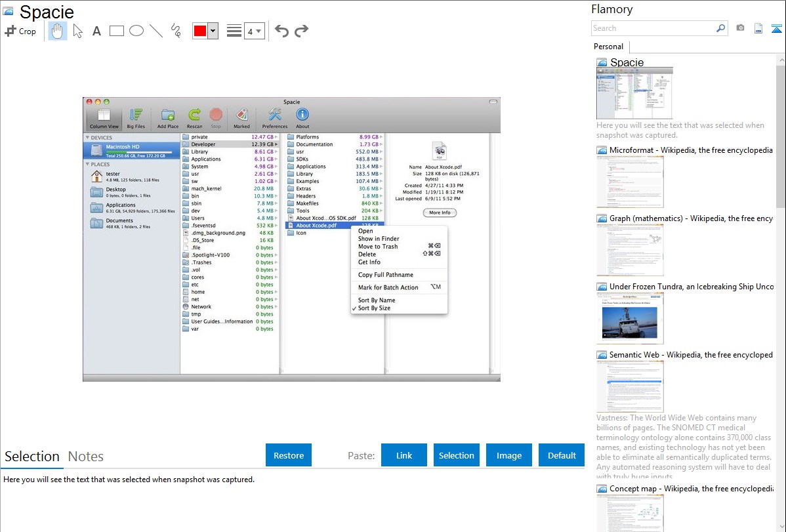Select the Crop tool

click(x=20, y=31)
